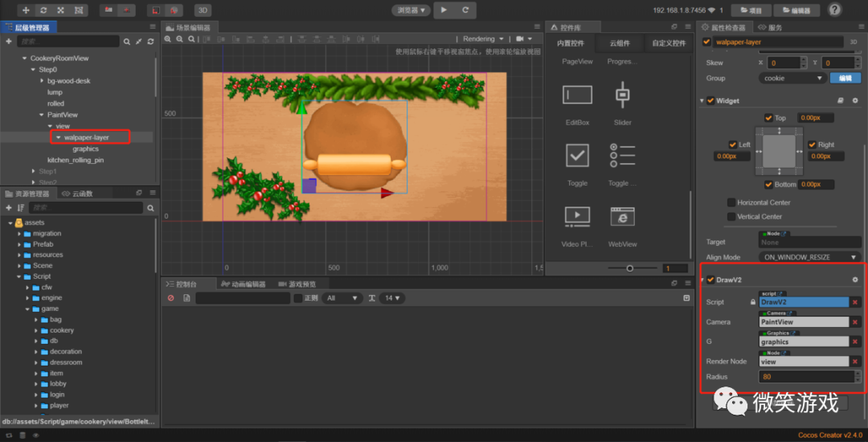The height and width of the screenshot is (442, 868).
Task: Select the Video Player control
Action: [577, 227]
